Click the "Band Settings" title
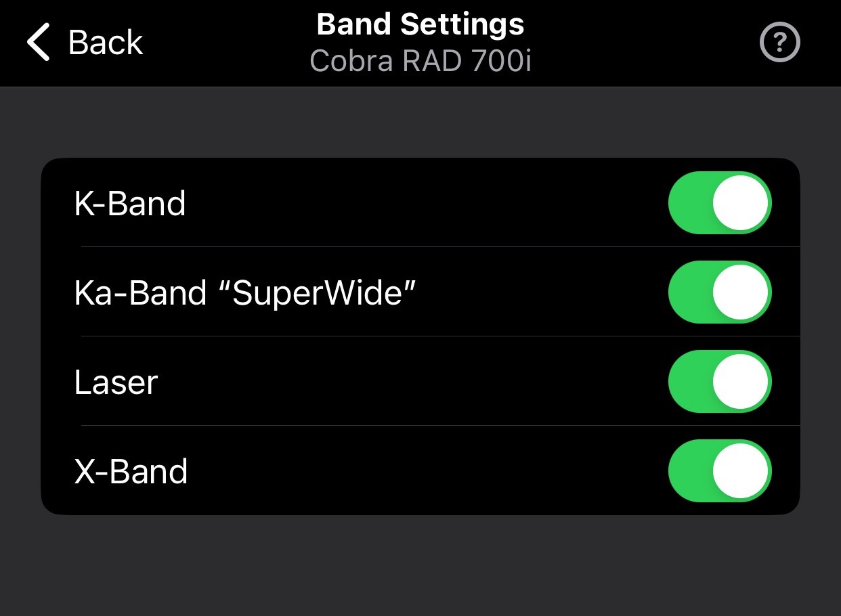Screen dimensions: 841x616 [420, 25]
